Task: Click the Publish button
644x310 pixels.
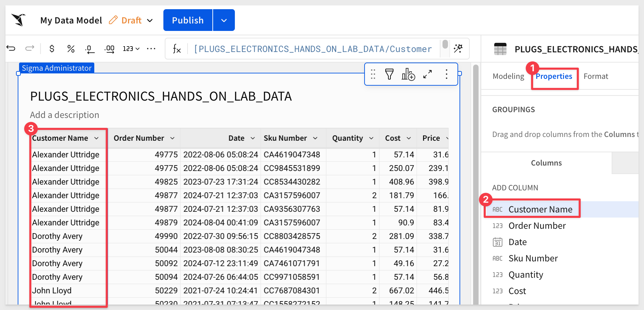Action: (188, 20)
